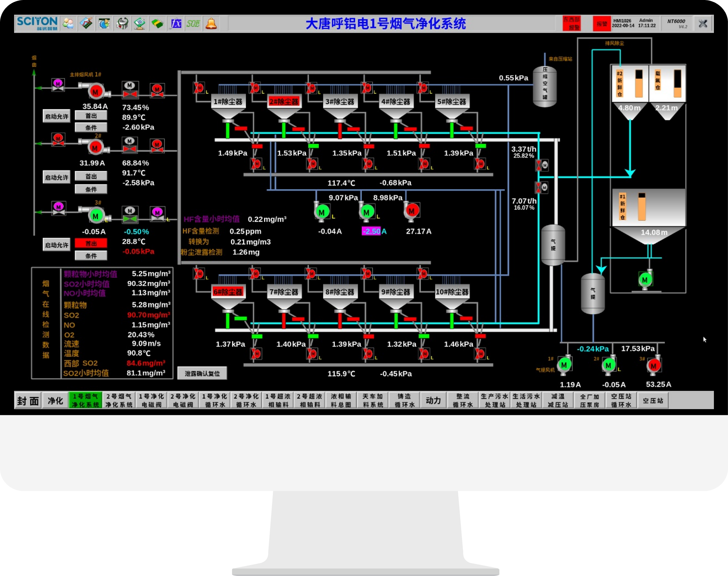The height and width of the screenshot is (576, 728).
Task: Open 6#除尘器 dust collector faceplate
Action: [x=228, y=292]
